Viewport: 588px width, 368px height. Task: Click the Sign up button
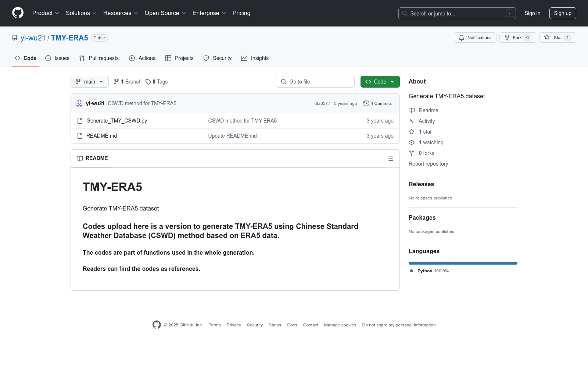pos(562,13)
